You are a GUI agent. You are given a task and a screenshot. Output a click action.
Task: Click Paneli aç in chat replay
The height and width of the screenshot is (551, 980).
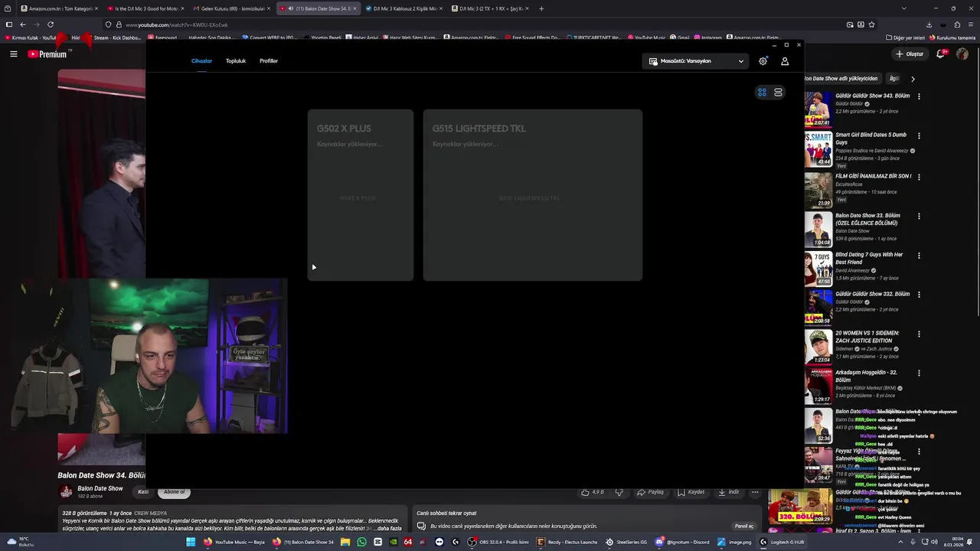[744, 527]
